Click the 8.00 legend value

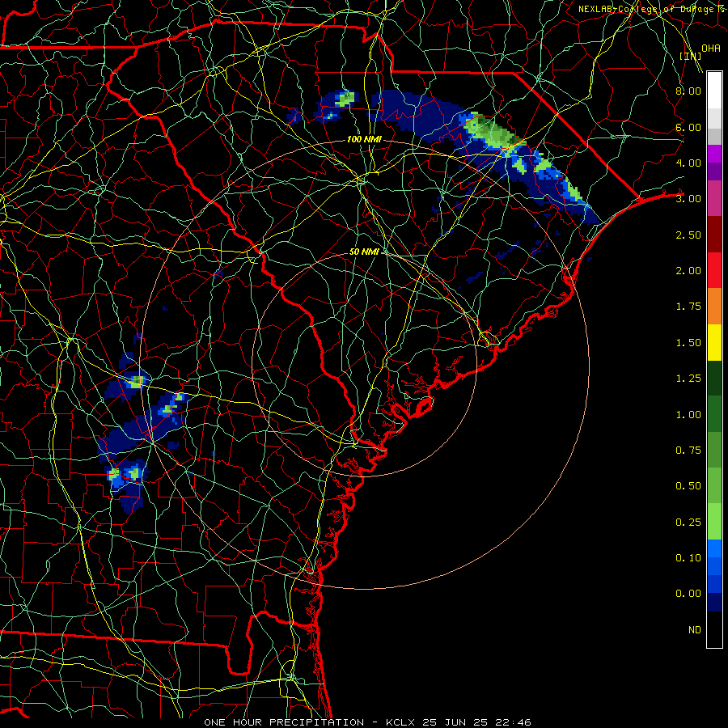click(688, 91)
